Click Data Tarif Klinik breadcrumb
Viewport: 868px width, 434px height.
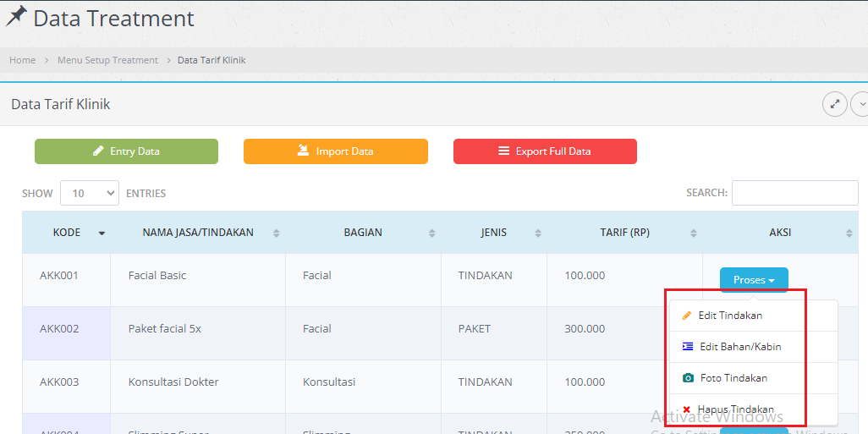(x=212, y=60)
